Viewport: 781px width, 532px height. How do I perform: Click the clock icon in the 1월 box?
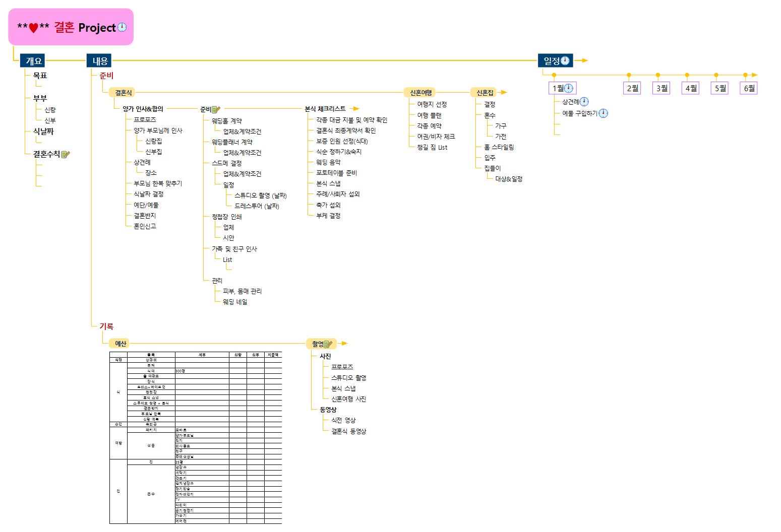click(569, 89)
